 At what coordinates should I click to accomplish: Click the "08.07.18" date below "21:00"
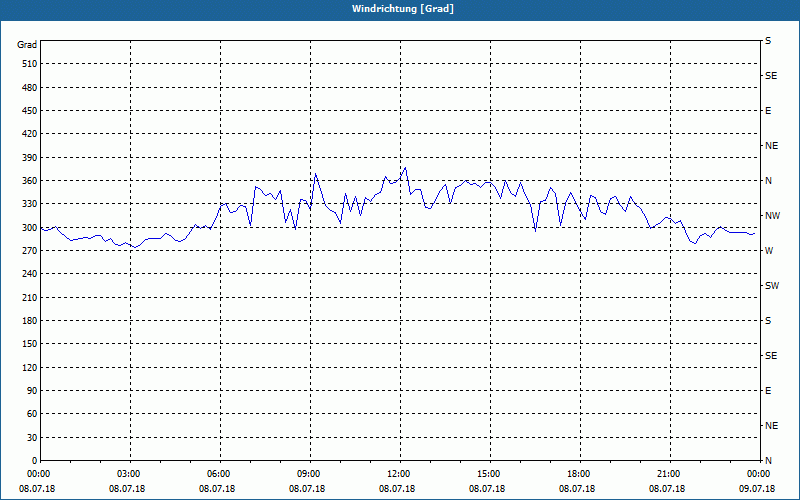coord(667,489)
